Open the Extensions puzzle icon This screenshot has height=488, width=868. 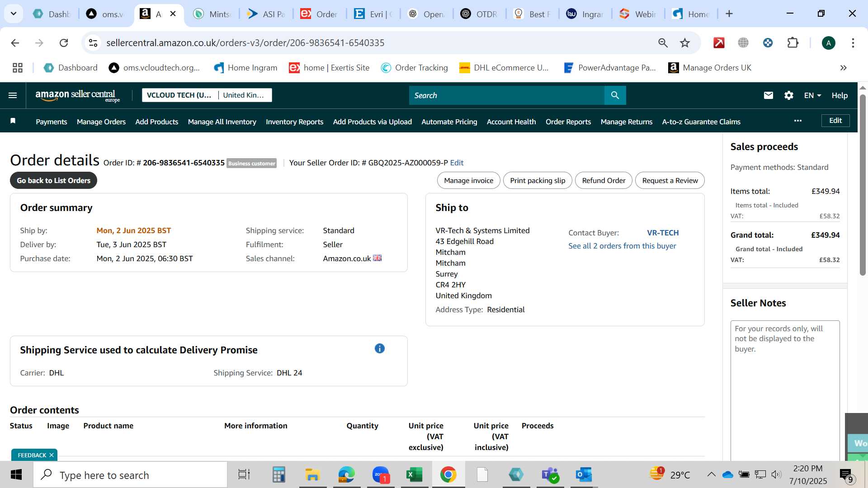click(x=793, y=43)
